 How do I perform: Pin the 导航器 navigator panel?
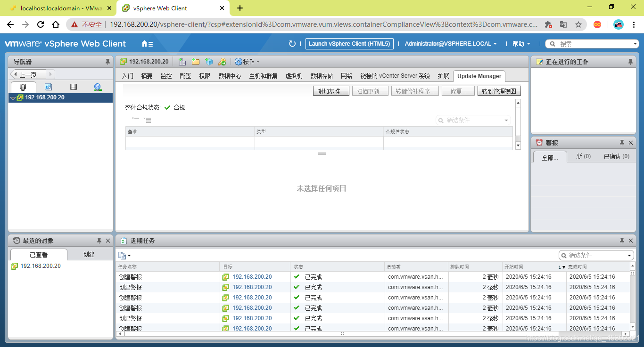(107, 62)
